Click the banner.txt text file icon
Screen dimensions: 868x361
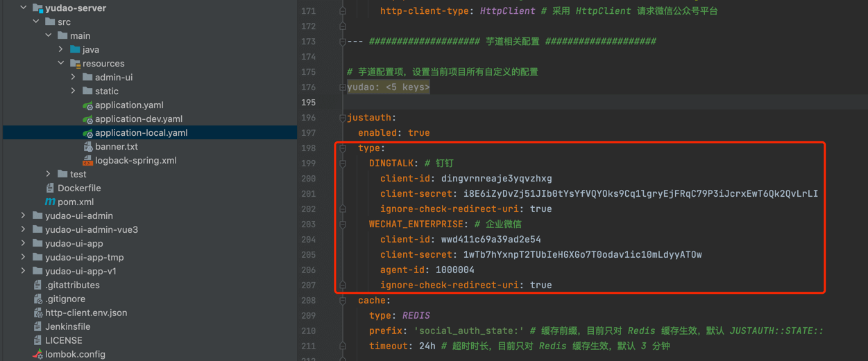pos(87,147)
